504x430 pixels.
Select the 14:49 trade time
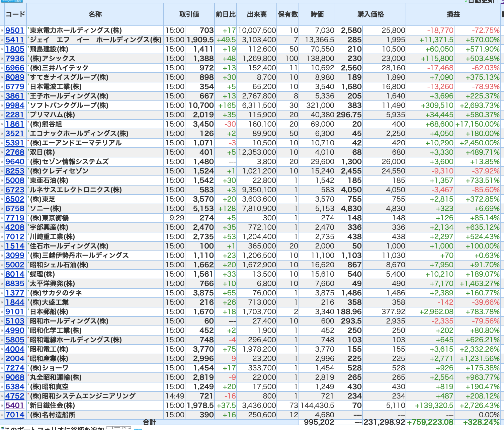coord(175,396)
